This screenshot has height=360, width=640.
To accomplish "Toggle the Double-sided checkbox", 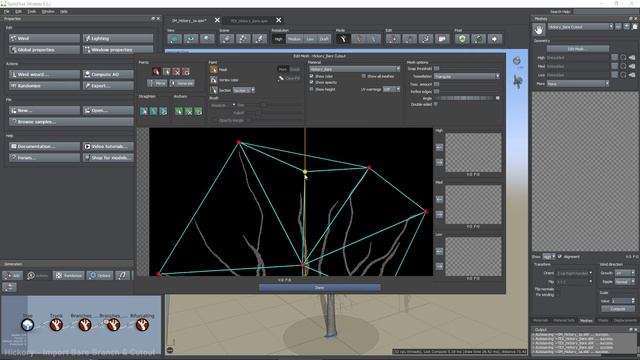I will coord(436,104).
